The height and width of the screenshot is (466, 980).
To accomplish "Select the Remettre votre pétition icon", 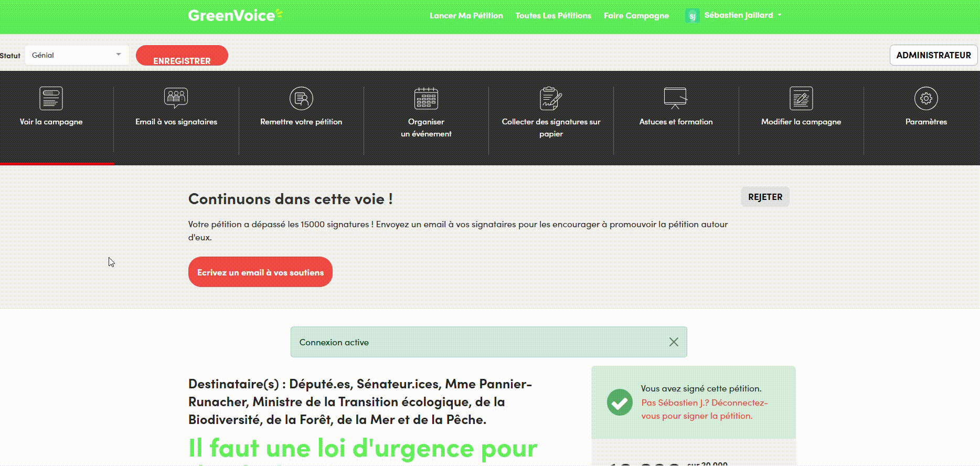I will point(301,98).
